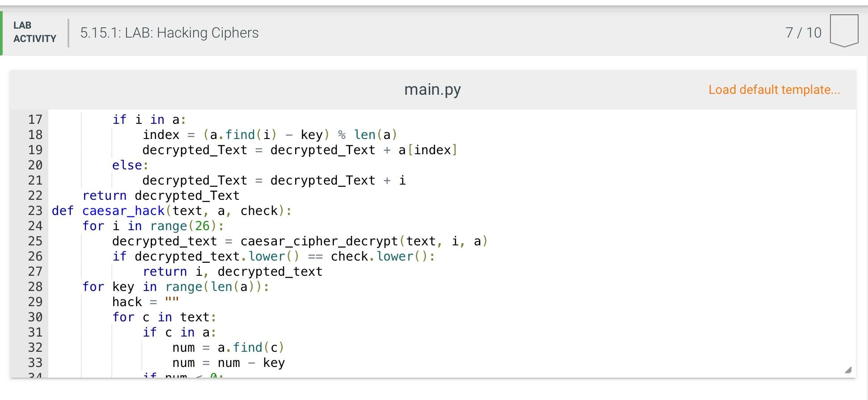This screenshot has width=868, height=400.
Task: Click line number 33
Action: click(x=35, y=362)
